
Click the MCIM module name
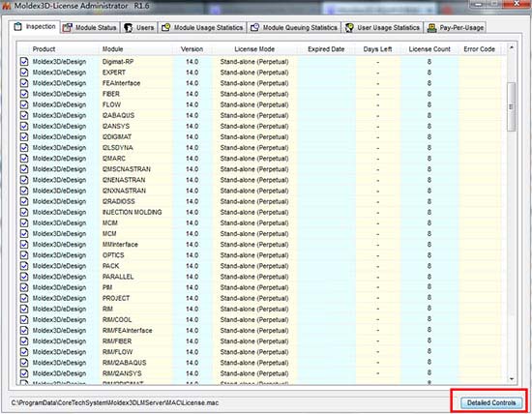[x=110, y=222]
